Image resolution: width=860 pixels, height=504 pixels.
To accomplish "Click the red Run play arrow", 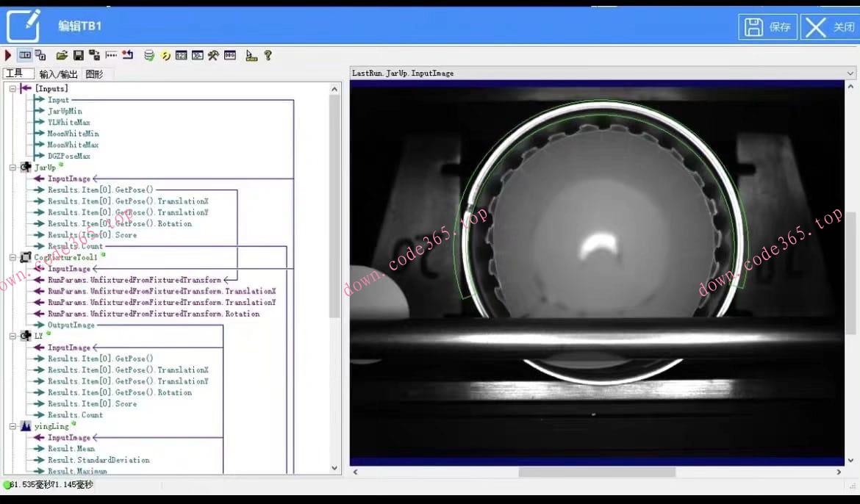I will 8,55.
